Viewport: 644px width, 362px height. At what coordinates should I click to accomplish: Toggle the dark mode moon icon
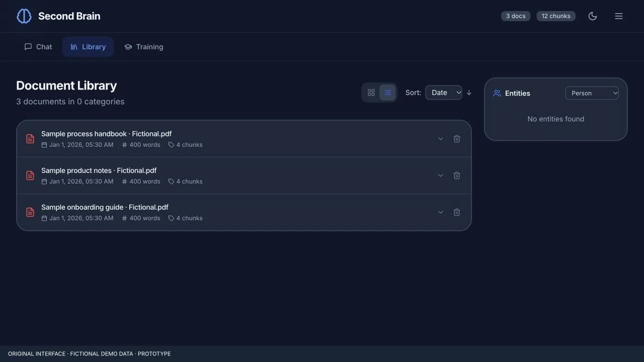coord(593,16)
